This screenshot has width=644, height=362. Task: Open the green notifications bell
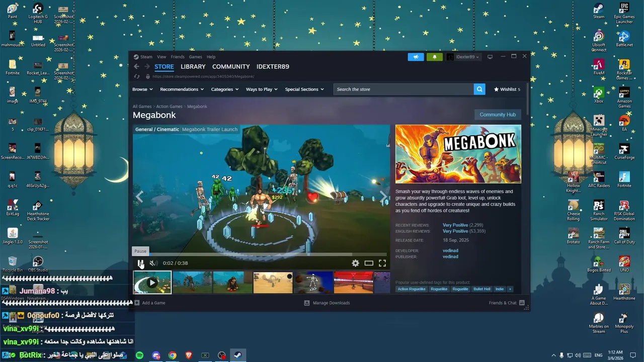click(x=435, y=57)
